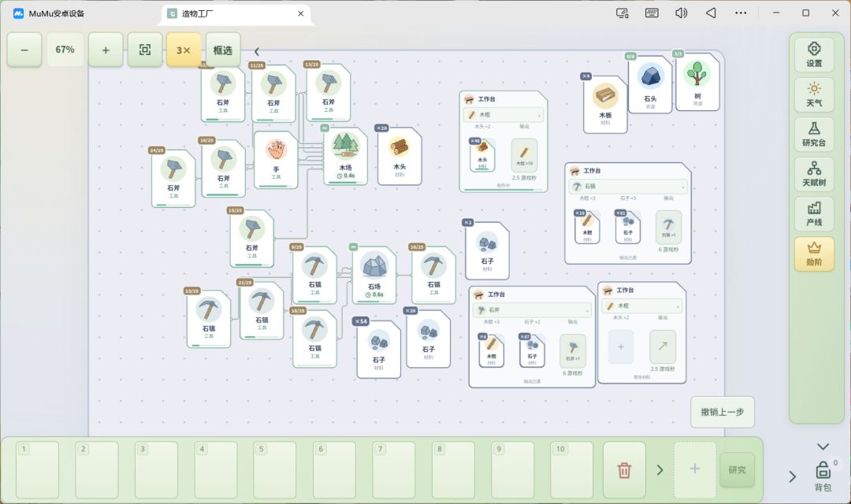Viewport: 851px width, 504px height.
Task: Toggle 框选 box-select mode
Action: pos(222,50)
